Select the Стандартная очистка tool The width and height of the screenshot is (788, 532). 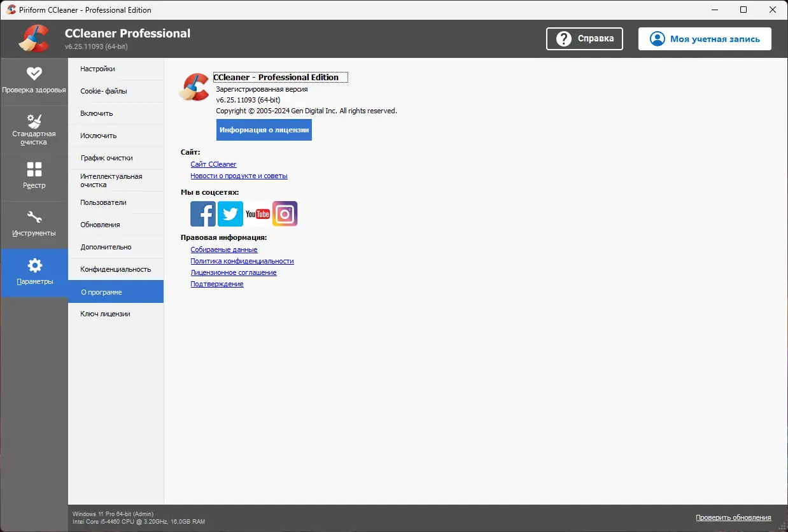(x=34, y=129)
